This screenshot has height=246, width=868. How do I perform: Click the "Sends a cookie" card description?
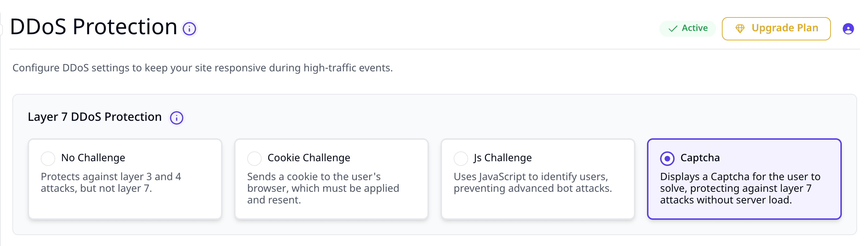(x=323, y=188)
